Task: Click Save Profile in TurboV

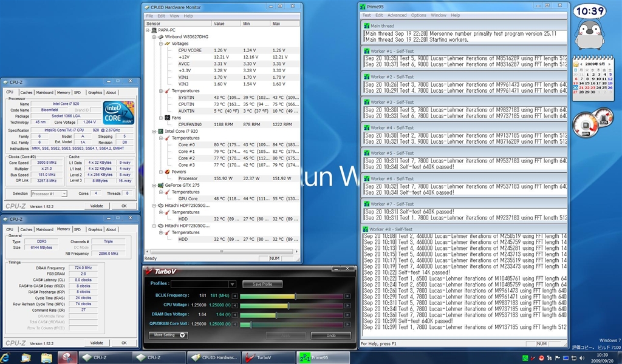Action: (x=262, y=284)
